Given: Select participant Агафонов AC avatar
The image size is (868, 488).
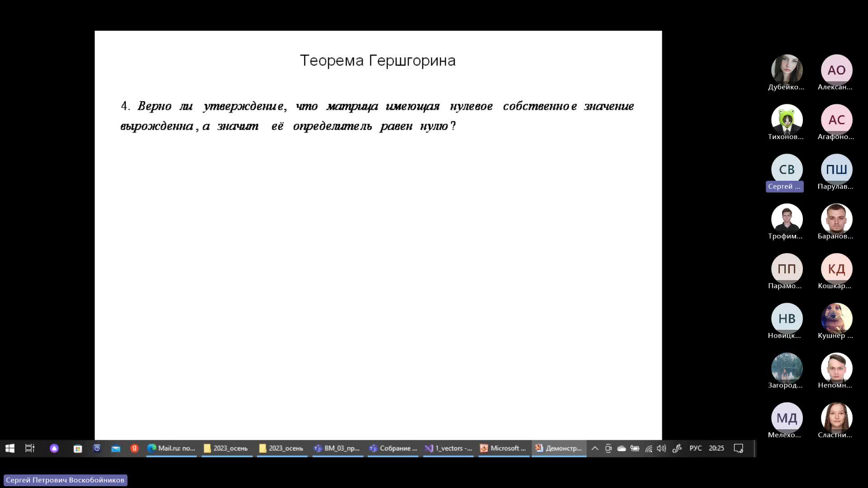Looking at the screenshot, I should pyautogui.click(x=836, y=120).
